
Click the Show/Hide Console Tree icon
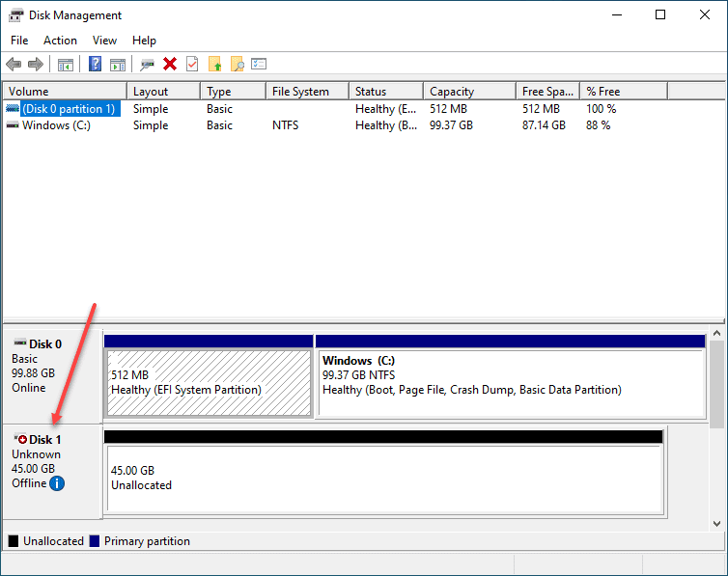[x=66, y=65]
